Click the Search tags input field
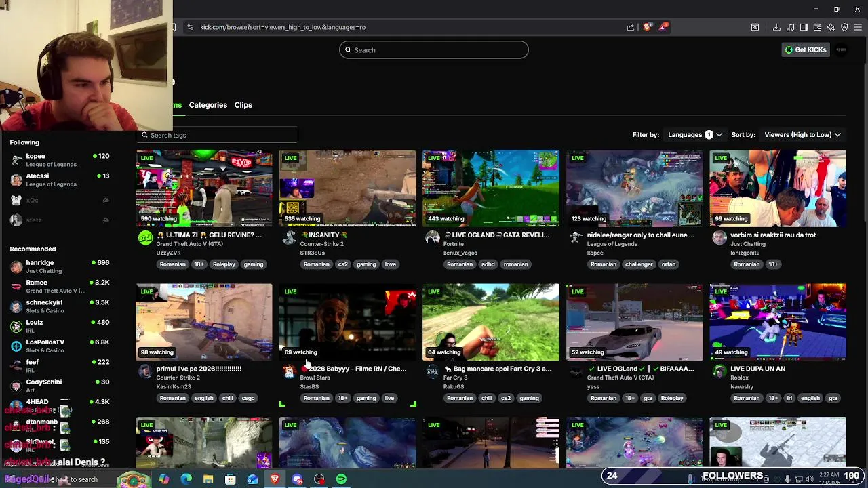Image resolution: width=868 pixels, height=488 pixels. coord(217,135)
